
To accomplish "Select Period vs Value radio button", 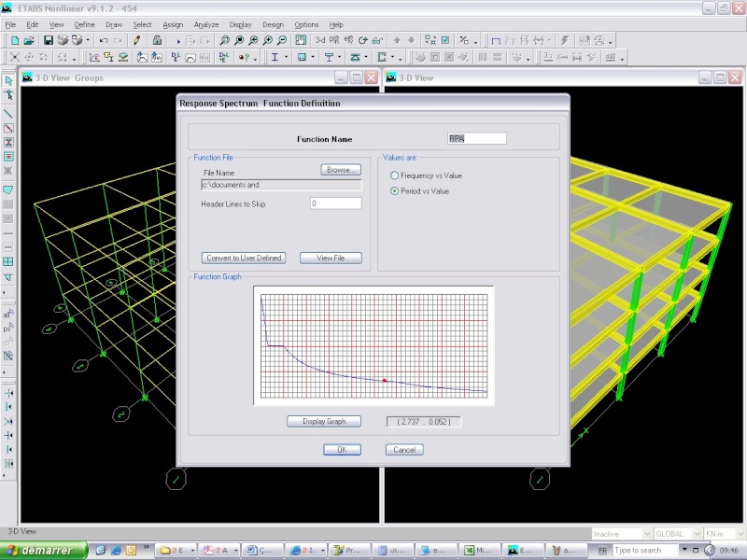I will coord(394,191).
